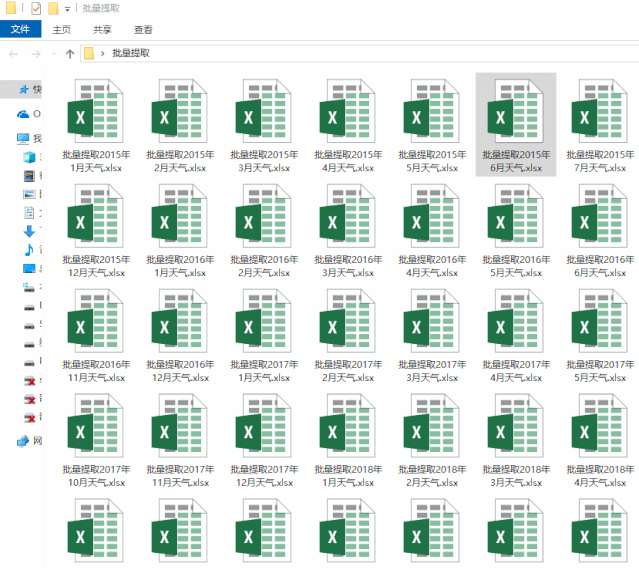Select 批量提取2017年4月天气.xlsx file

(516, 335)
